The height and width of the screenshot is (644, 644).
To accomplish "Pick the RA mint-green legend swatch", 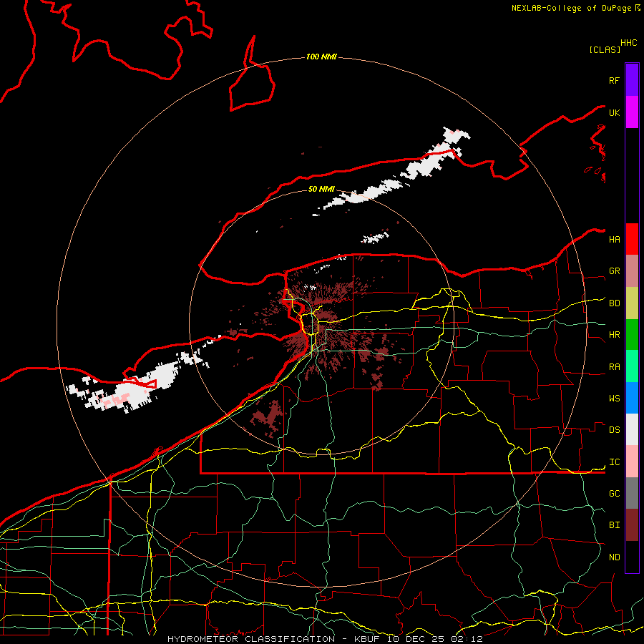I will click(632, 366).
